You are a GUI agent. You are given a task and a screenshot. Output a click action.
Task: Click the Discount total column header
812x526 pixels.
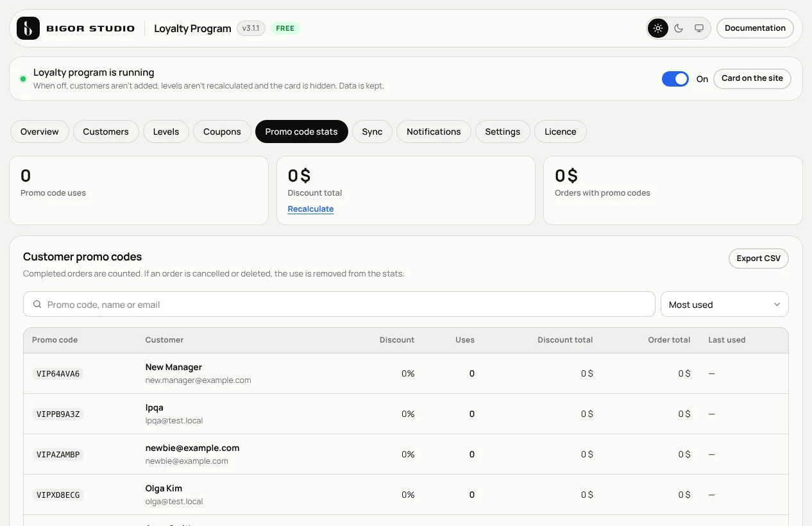click(565, 340)
